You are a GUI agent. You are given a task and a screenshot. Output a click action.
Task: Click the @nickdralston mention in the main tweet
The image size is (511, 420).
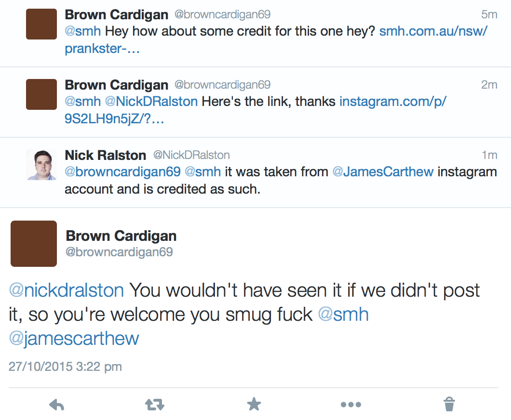click(66, 290)
